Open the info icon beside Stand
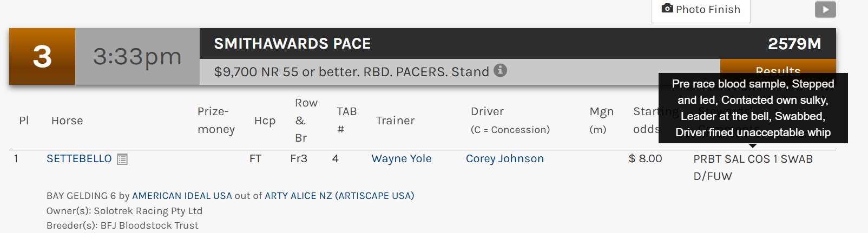Viewport: 868px width, 233px height. point(501,70)
